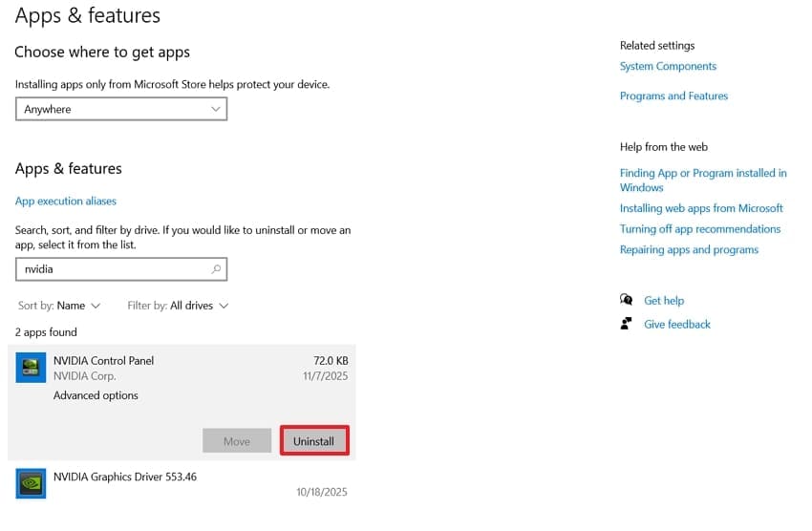This screenshot has width=812, height=531.
Task: Open the Anywhere app source dropdown
Action: [x=121, y=109]
